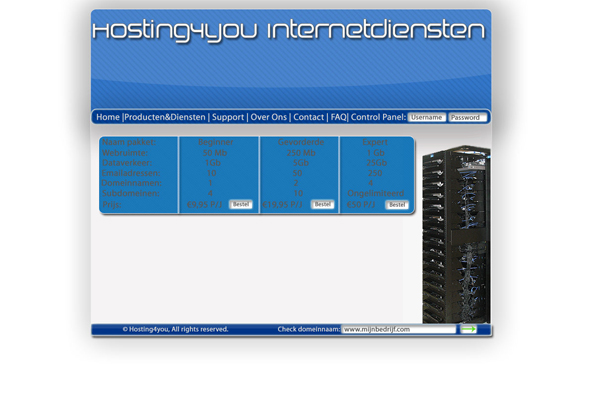Viewport: 600px width, 394px height.
Task: Go to Producten&Diensten page
Action: 165,117
